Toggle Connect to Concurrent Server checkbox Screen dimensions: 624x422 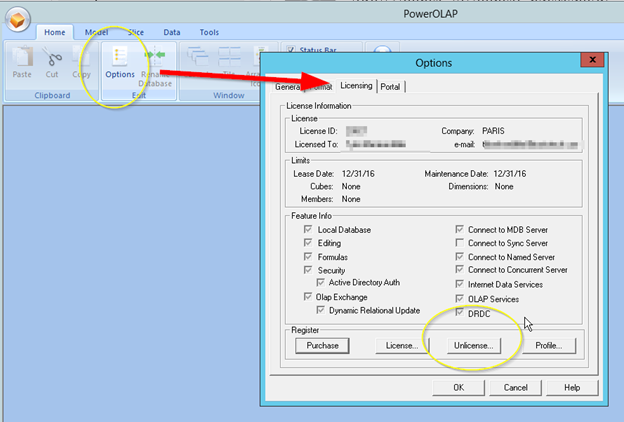460,270
